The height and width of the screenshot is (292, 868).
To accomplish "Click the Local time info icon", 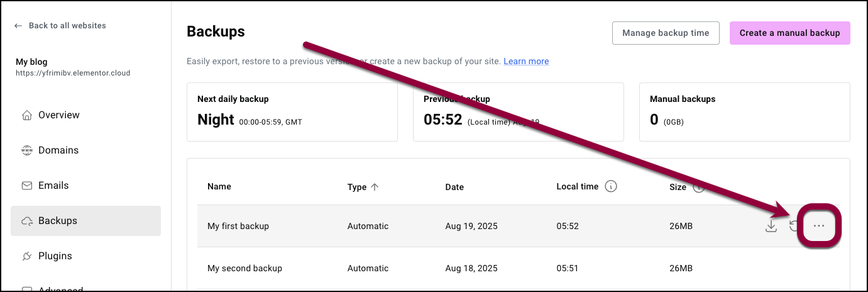I will point(610,186).
